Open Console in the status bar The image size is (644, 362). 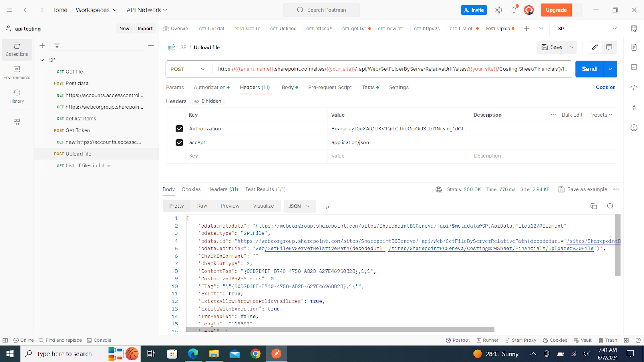(99, 340)
